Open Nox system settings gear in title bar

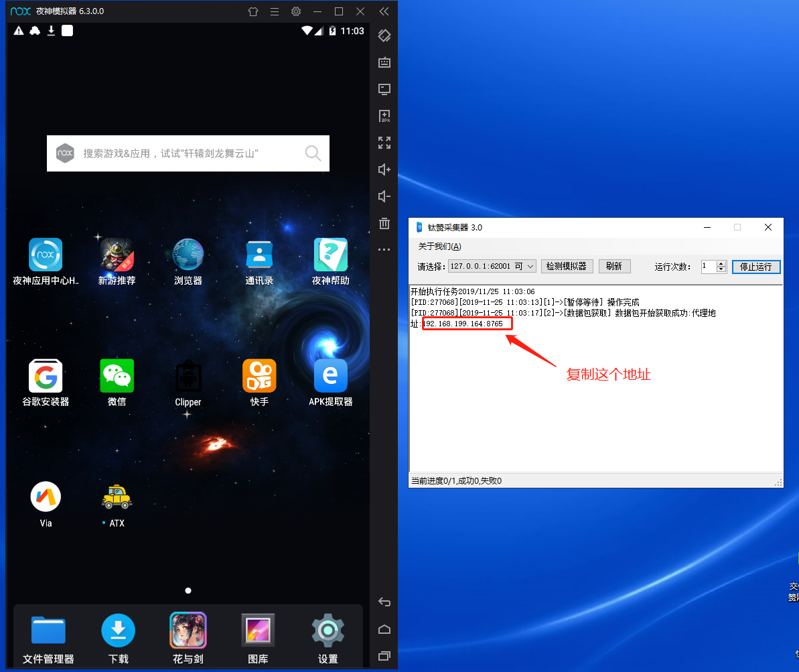(295, 11)
